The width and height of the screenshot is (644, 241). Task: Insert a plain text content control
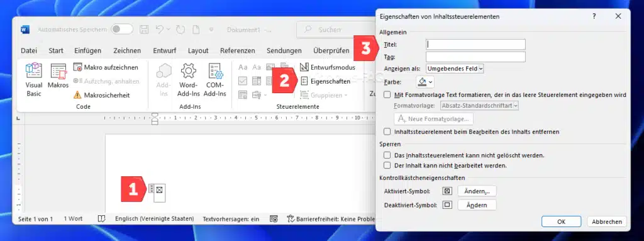(x=257, y=67)
